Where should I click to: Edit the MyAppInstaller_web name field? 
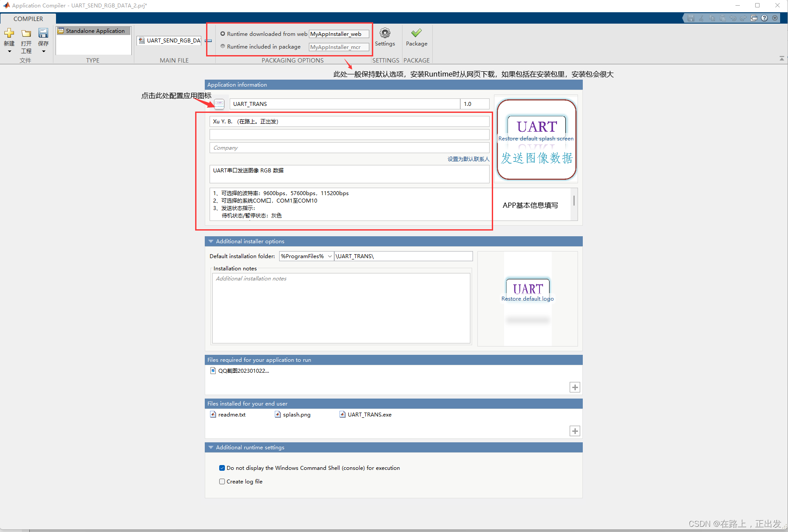[x=339, y=34]
